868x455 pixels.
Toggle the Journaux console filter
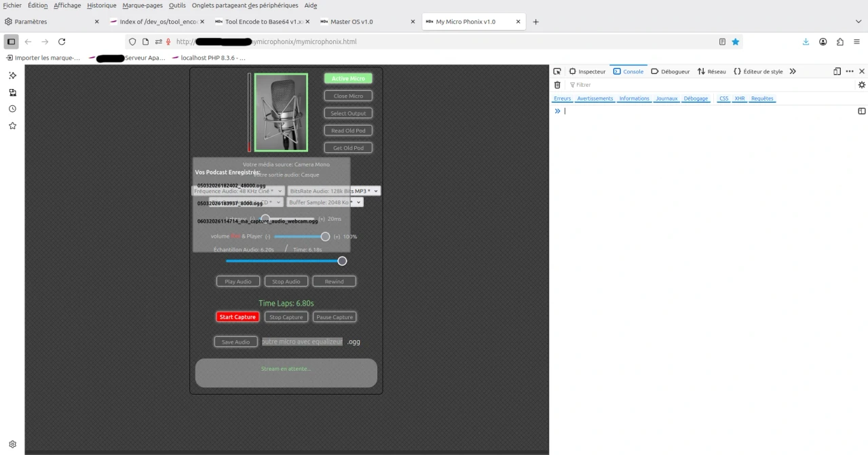tap(666, 98)
